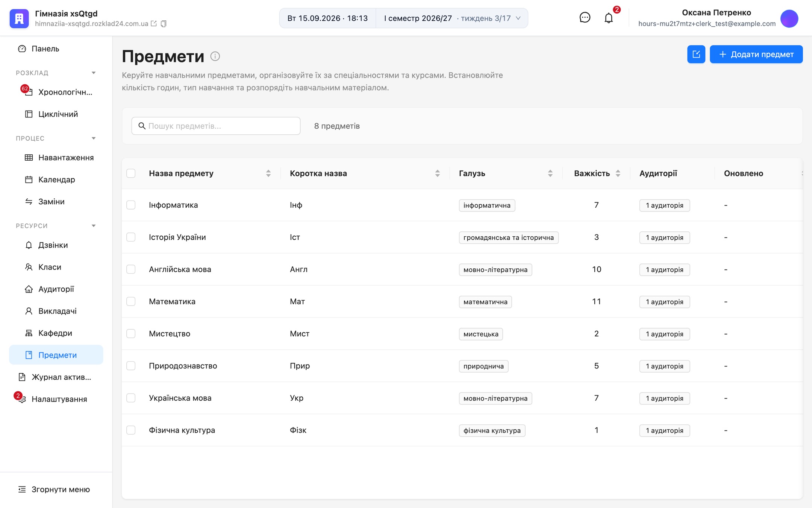Open the notifications bell icon
The width and height of the screenshot is (812, 508).
[x=608, y=18]
